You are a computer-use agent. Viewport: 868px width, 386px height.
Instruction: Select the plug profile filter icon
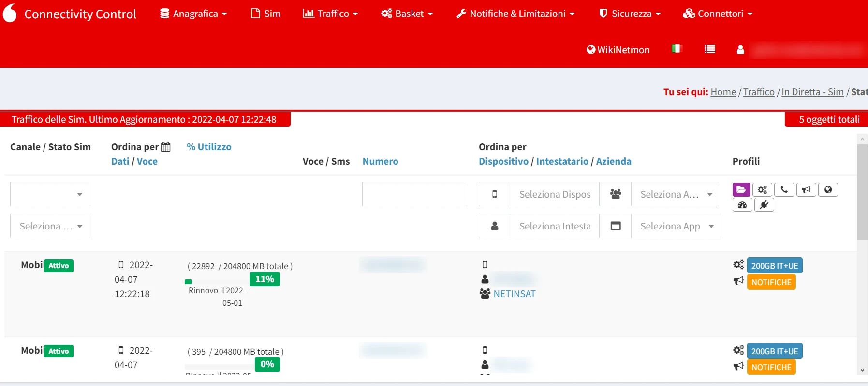pos(764,205)
